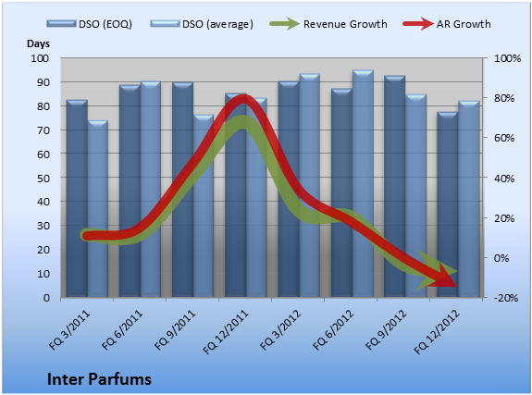The height and width of the screenshot is (395, 532).
Task: Click the '80%' right axis label
Action: click(504, 98)
